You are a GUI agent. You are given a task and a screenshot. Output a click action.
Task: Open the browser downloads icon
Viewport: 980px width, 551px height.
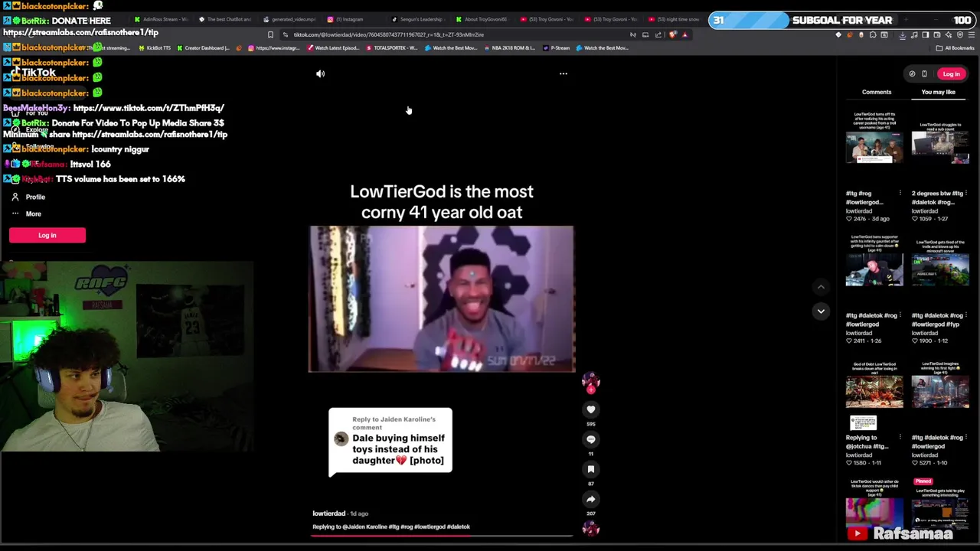tap(903, 35)
